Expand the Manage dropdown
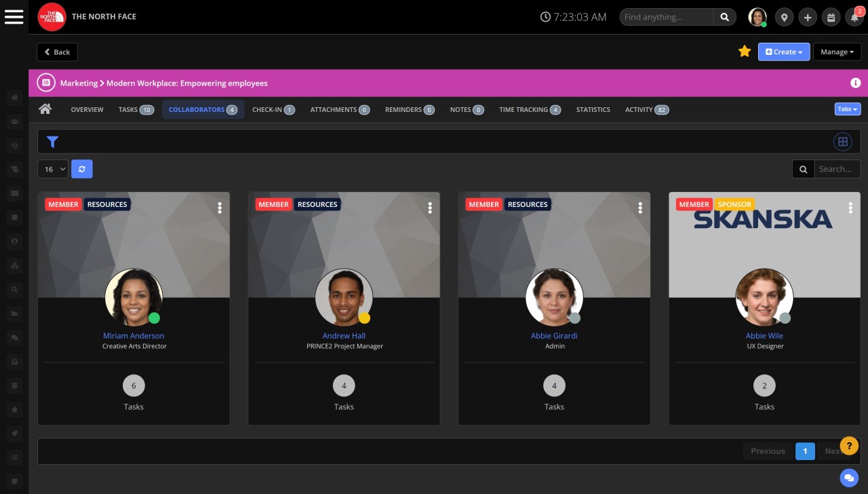Image resolution: width=868 pixels, height=494 pixels. click(837, 52)
